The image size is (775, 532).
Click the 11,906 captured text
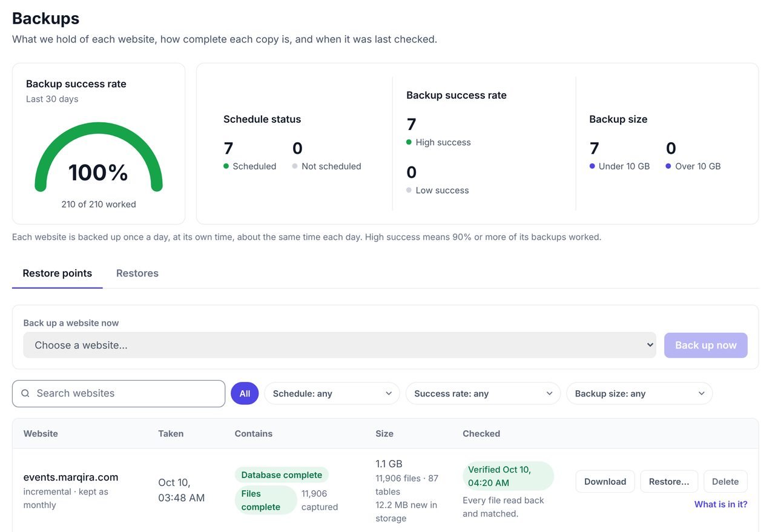(x=320, y=500)
